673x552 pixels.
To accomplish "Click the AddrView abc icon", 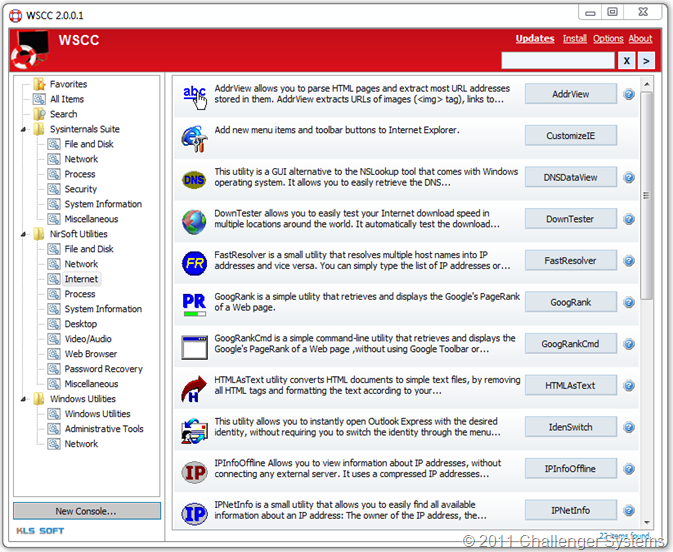I will [x=194, y=96].
